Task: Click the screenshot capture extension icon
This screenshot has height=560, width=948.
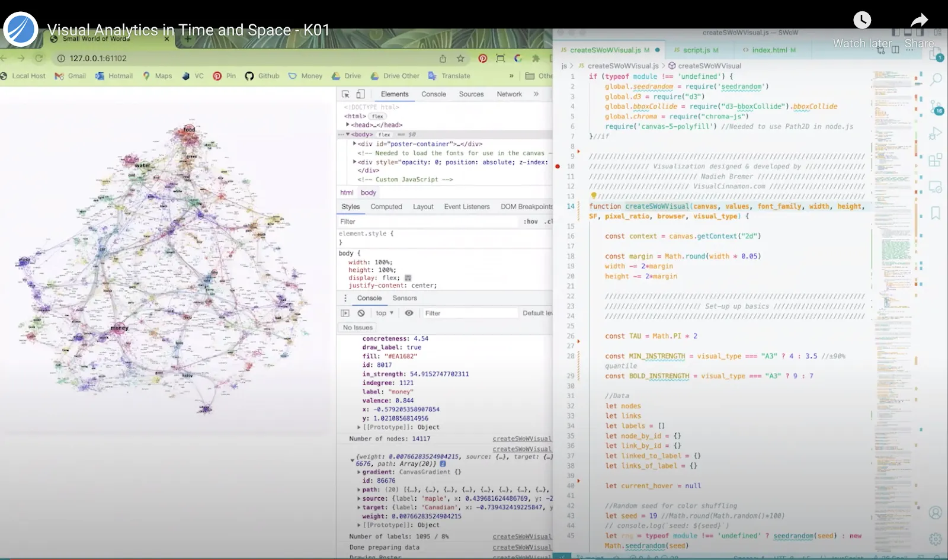Action: (x=501, y=58)
